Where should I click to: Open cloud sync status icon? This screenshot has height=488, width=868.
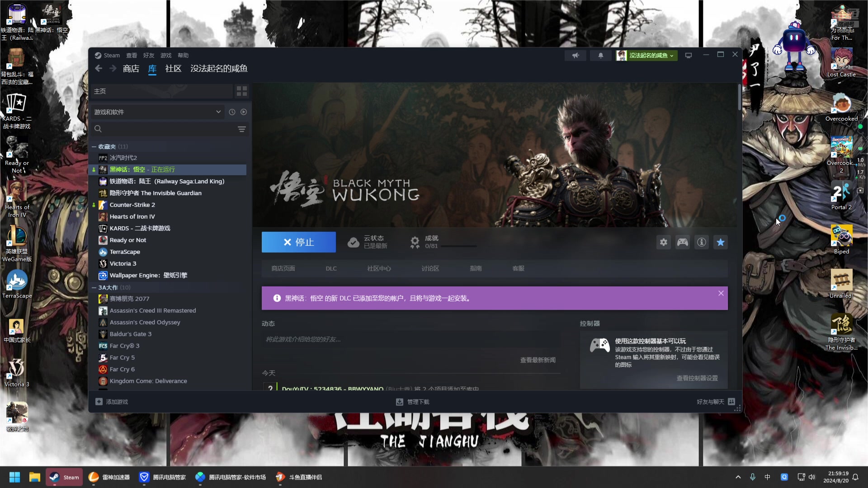353,242
